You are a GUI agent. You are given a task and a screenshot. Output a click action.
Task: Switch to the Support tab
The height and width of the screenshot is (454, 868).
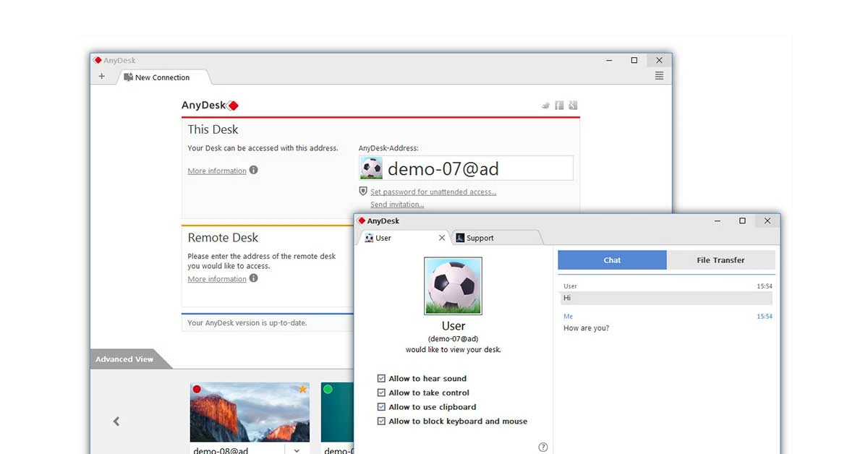click(480, 237)
